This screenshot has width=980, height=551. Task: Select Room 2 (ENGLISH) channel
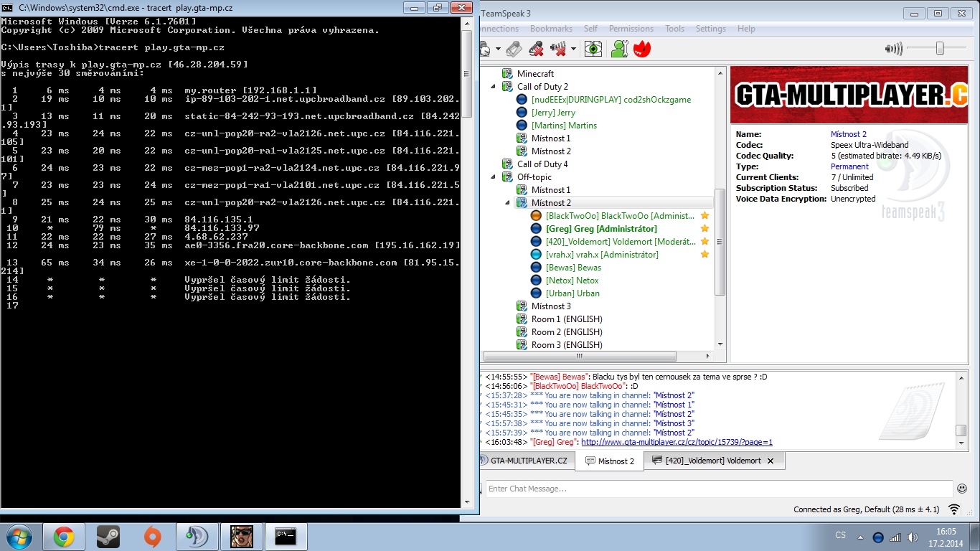click(567, 332)
